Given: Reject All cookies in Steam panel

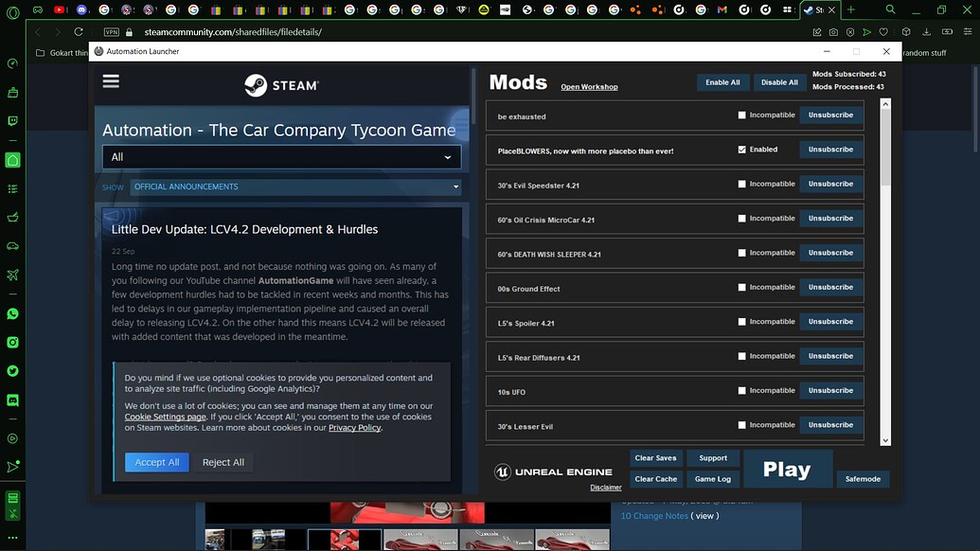Looking at the screenshot, I should [x=223, y=462].
